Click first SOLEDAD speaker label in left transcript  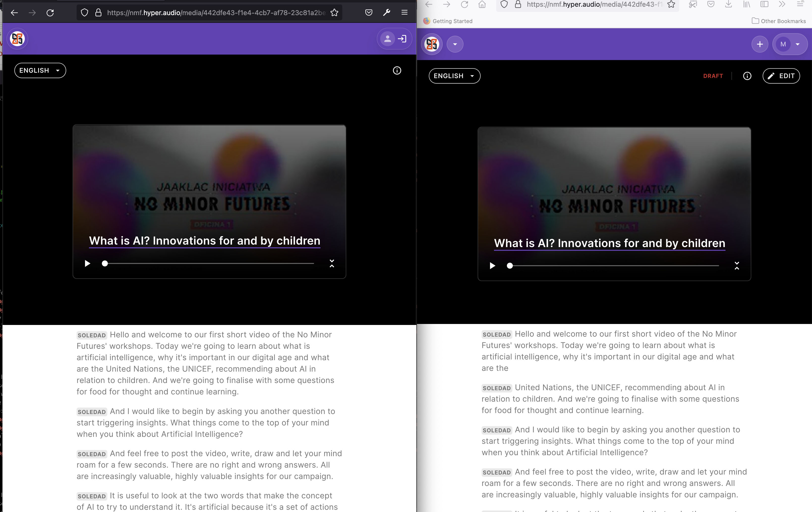pos(92,335)
